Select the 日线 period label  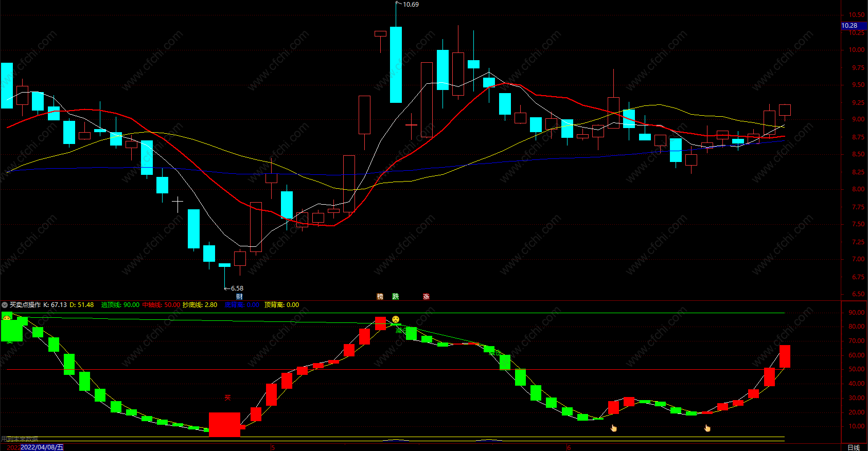[x=854, y=447]
